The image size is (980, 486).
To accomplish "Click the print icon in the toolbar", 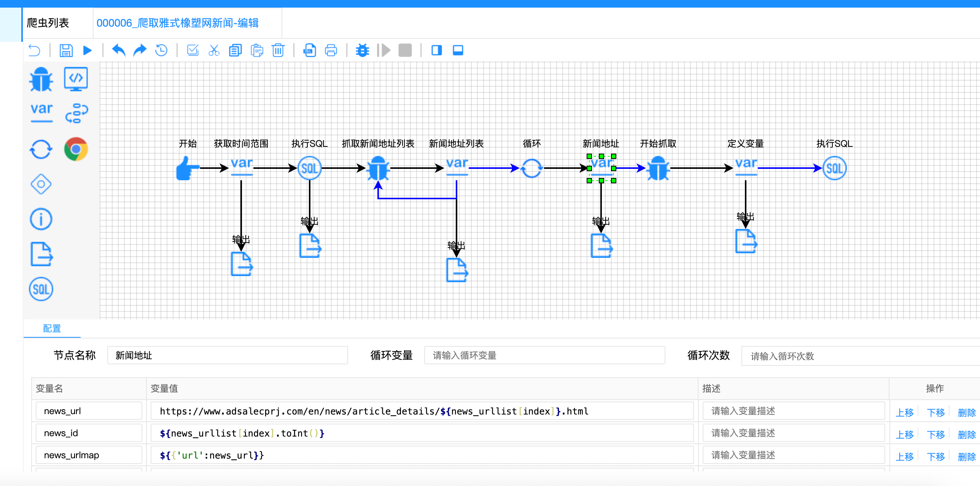I will click(x=331, y=50).
